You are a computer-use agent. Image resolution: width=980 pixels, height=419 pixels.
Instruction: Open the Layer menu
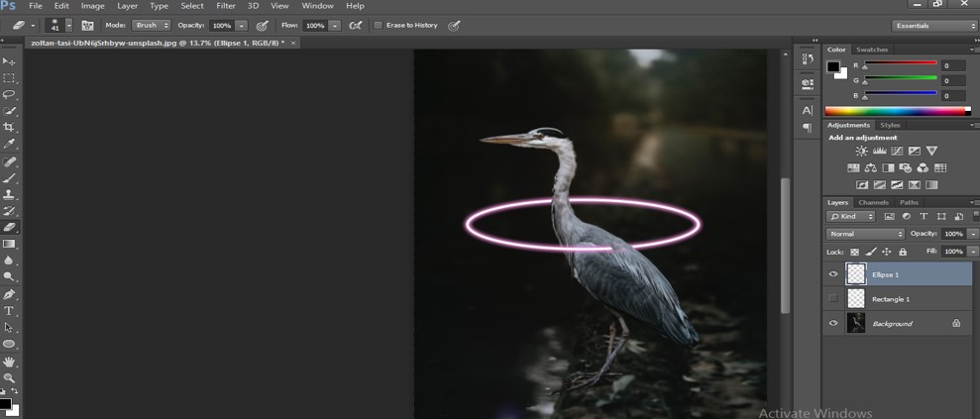coord(128,6)
